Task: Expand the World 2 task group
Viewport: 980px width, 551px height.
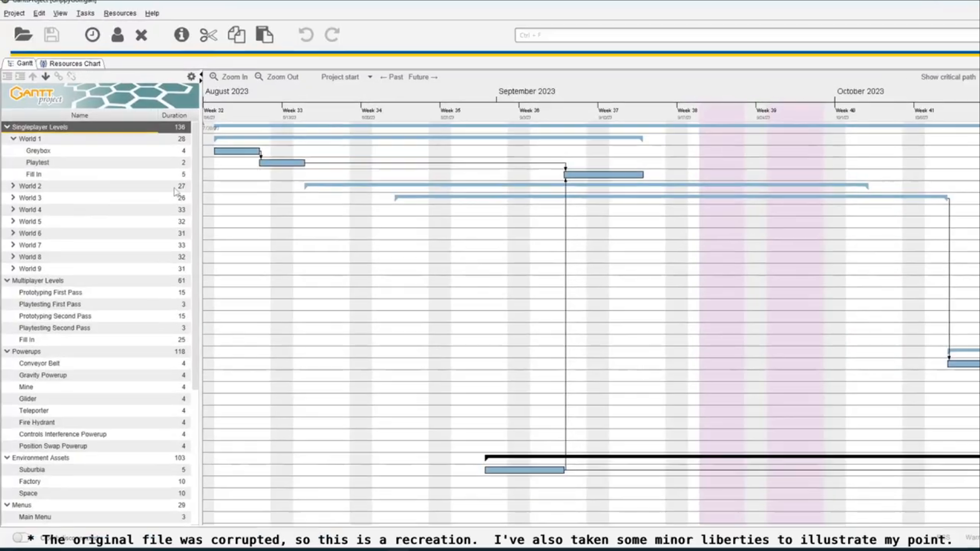Action: coord(13,186)
